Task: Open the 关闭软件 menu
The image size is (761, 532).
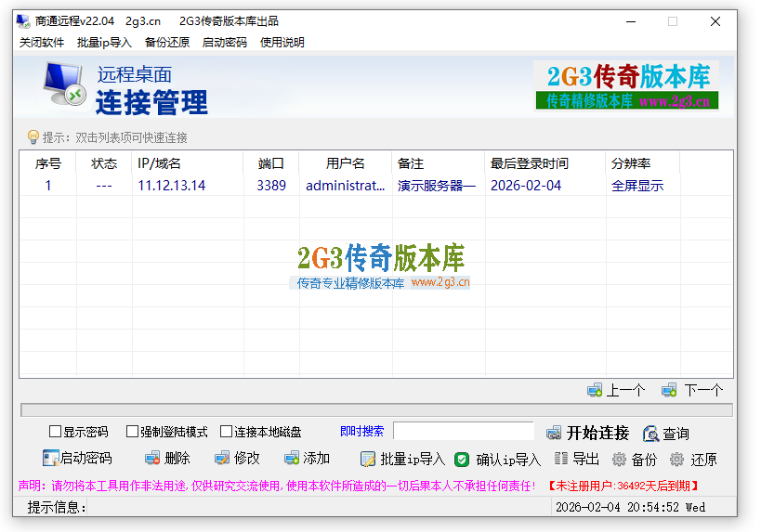Action: click(x=42, y=43)
